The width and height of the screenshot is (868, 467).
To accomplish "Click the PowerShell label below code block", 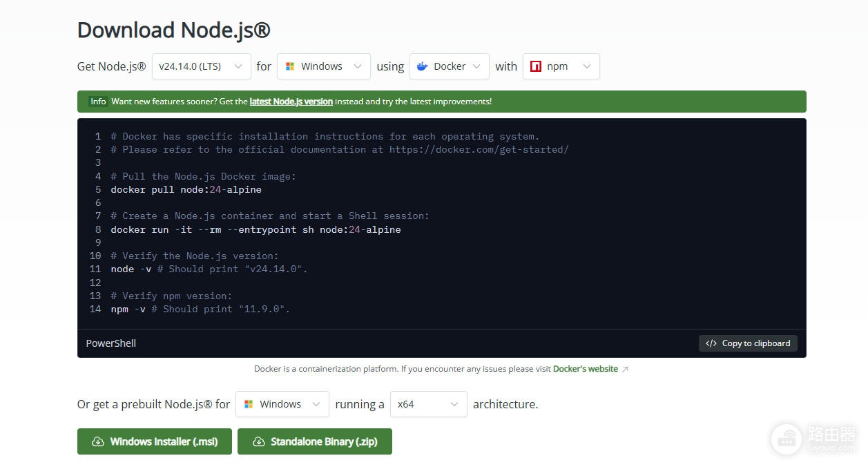I will (x=110, y=343).
